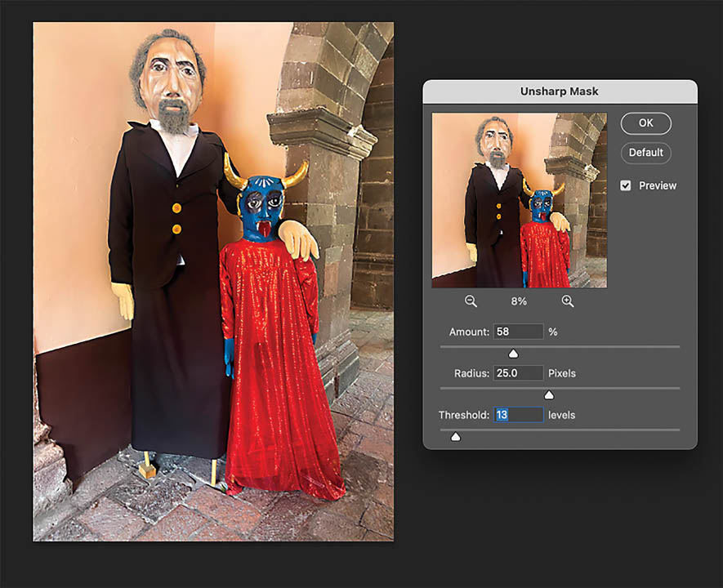Click the Unsharp Mask dialog title bar
Viewport: 723px width, 588px height.
tap(560, 91)
